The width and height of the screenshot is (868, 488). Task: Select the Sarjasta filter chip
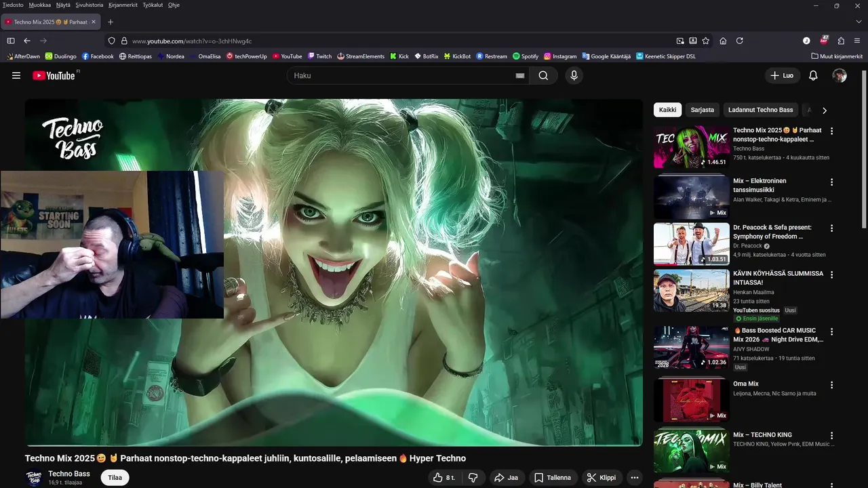click(x=702, y=110)
